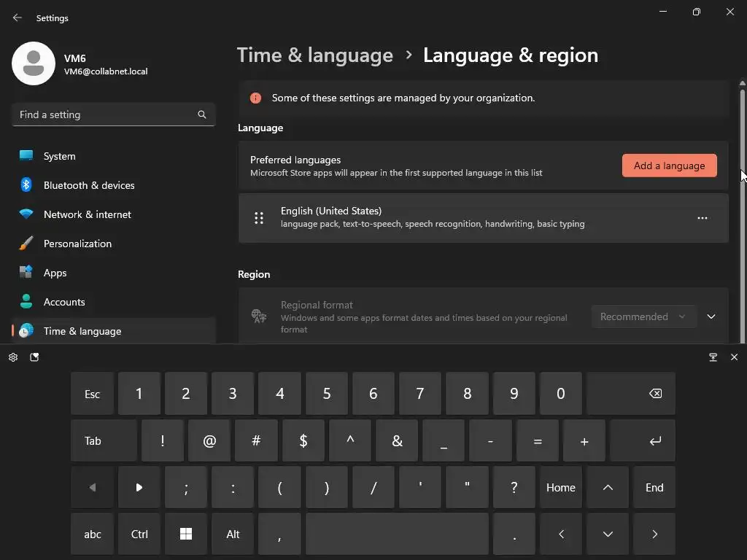Open the Accounts settings category
The width and height of the screenshot is (747, 560).
tap(113, 302)
